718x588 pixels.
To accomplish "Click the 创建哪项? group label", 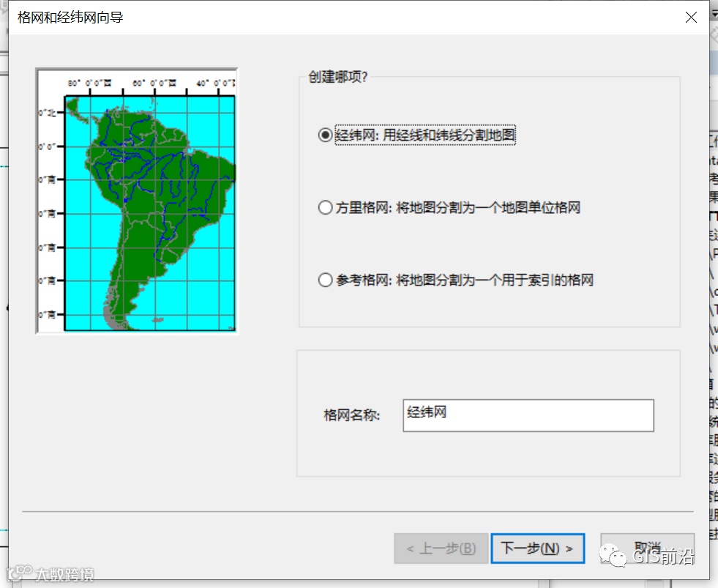I will pos(337,77).
